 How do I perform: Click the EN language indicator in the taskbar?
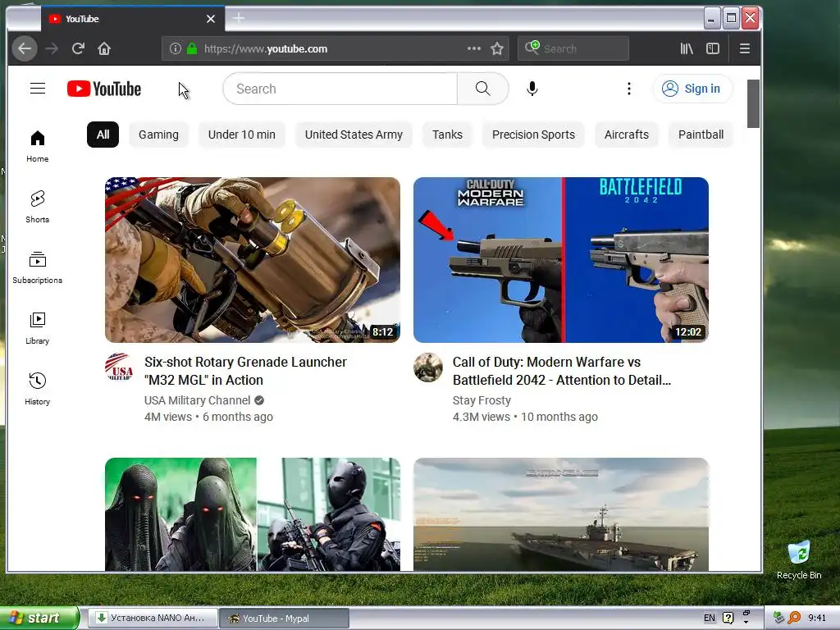pos(710,618)
